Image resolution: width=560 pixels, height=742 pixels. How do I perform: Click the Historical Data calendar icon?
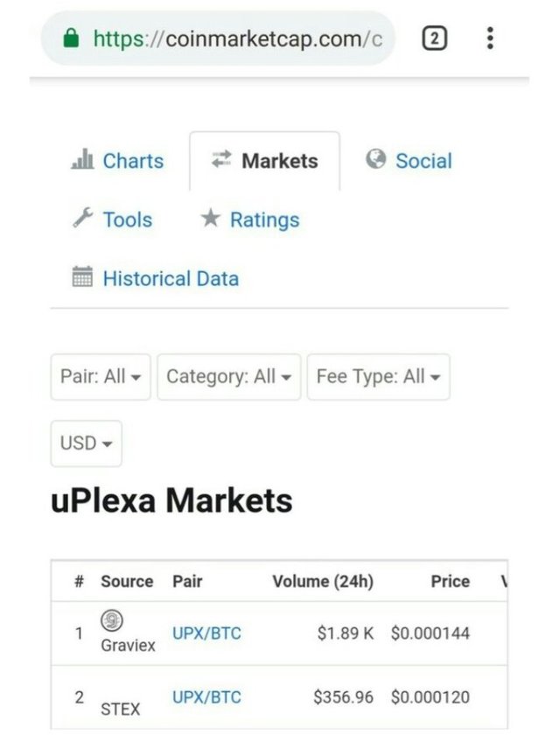(83, 278)
